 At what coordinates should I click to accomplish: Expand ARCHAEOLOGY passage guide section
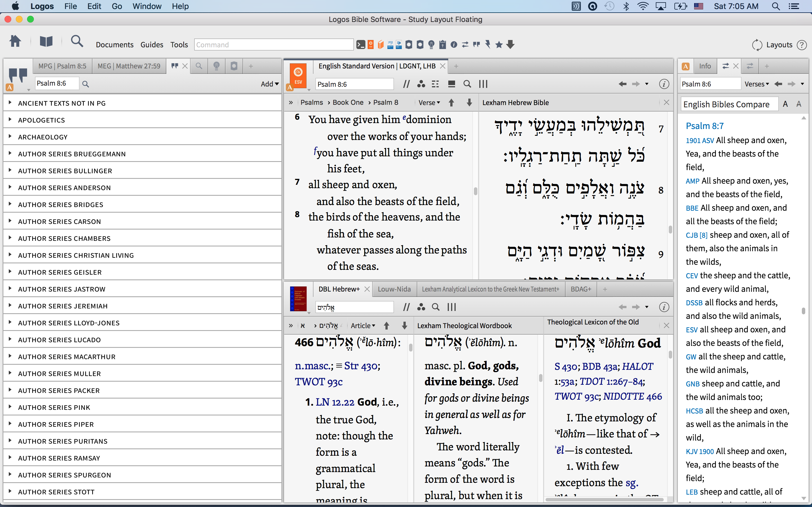pos(10,137)
